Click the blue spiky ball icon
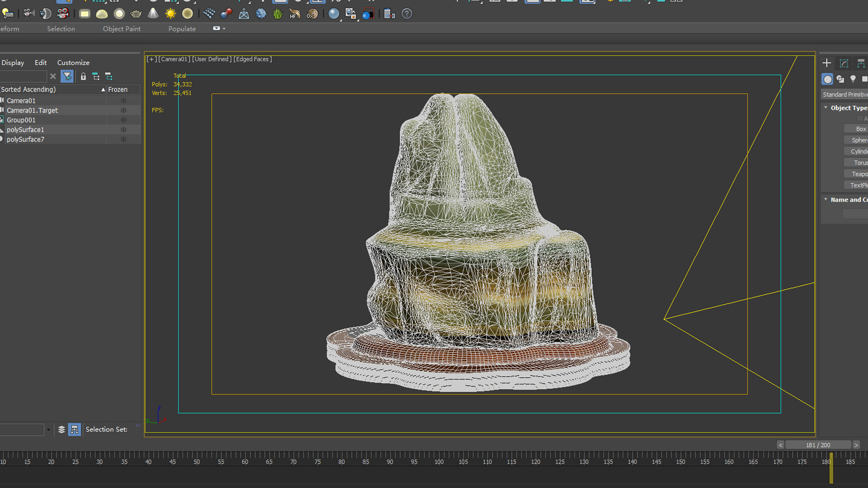The height and width of the screenshot is (488, 868). click(x=261, y=14)
